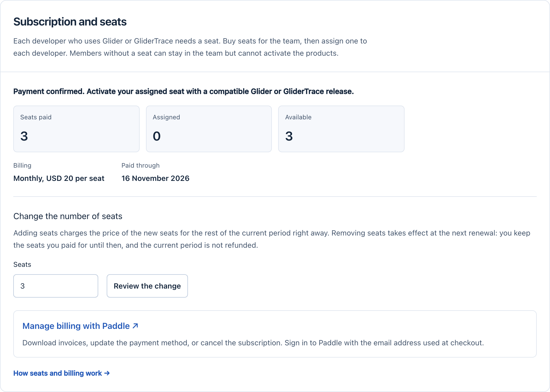Click the Download invoices description text
This screenshot has width=550, height=392.
[253, 343]
